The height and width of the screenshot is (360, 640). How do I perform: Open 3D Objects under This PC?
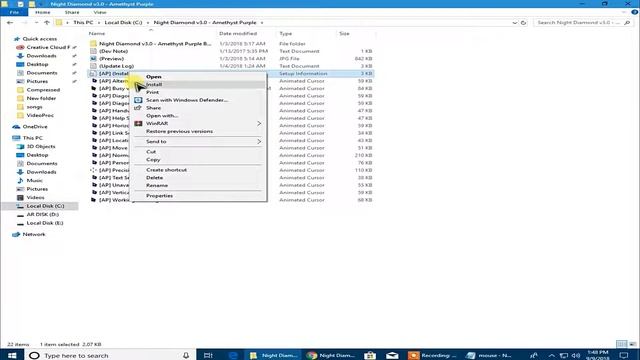[41, 147]
